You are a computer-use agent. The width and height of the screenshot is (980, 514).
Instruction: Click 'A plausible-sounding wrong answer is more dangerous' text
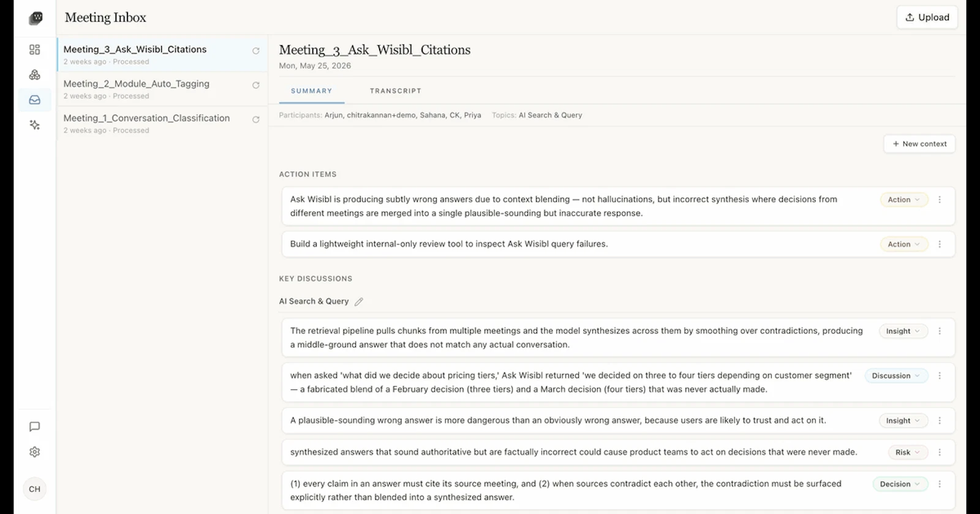(558, 420)
